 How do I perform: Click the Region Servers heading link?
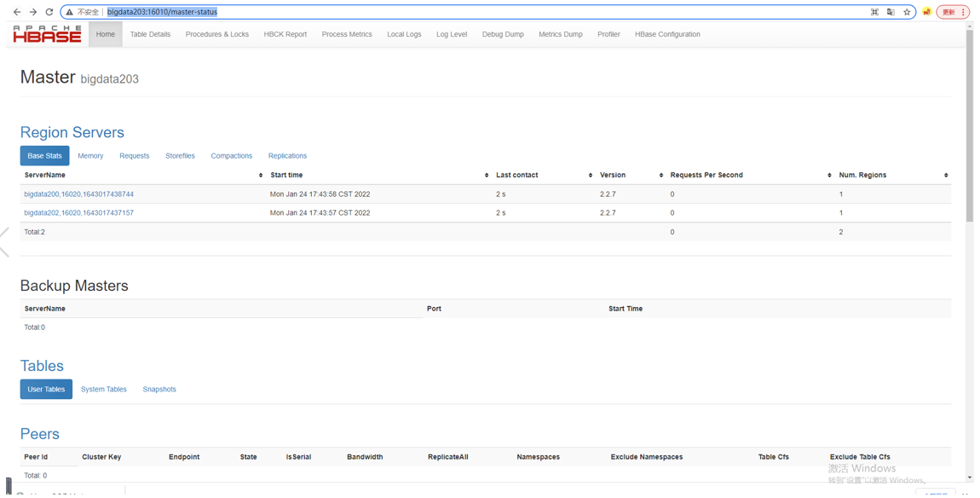point(72,133)
